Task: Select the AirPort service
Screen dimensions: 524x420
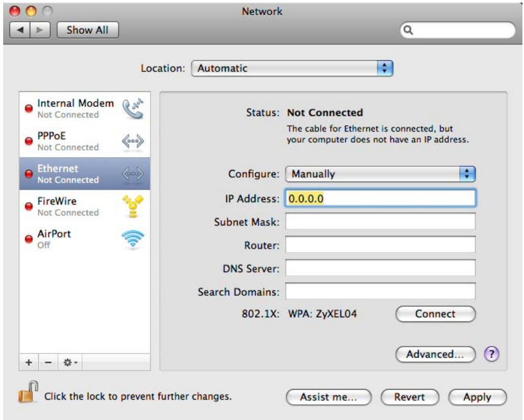Action: pos(84,239)
